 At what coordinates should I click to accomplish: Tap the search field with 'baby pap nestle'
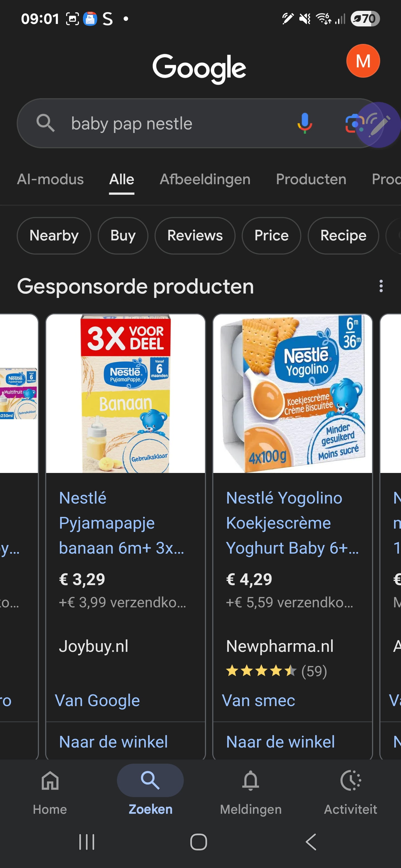[169, 123]
